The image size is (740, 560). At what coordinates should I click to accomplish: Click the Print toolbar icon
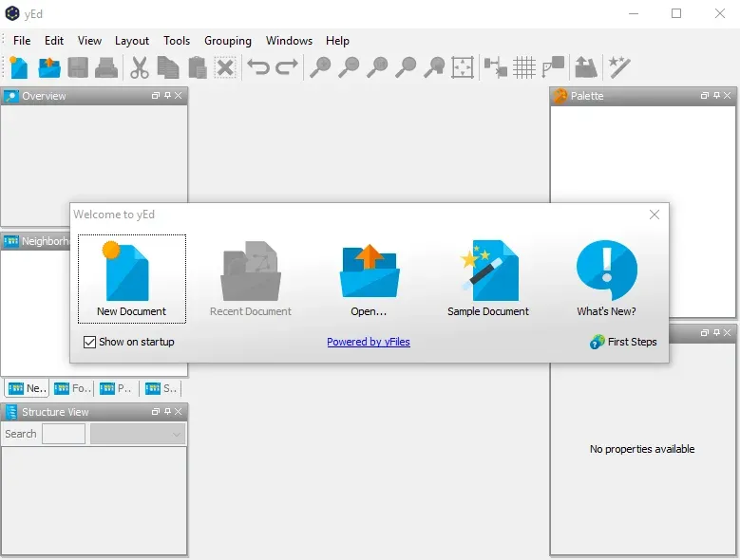(106, 67)
